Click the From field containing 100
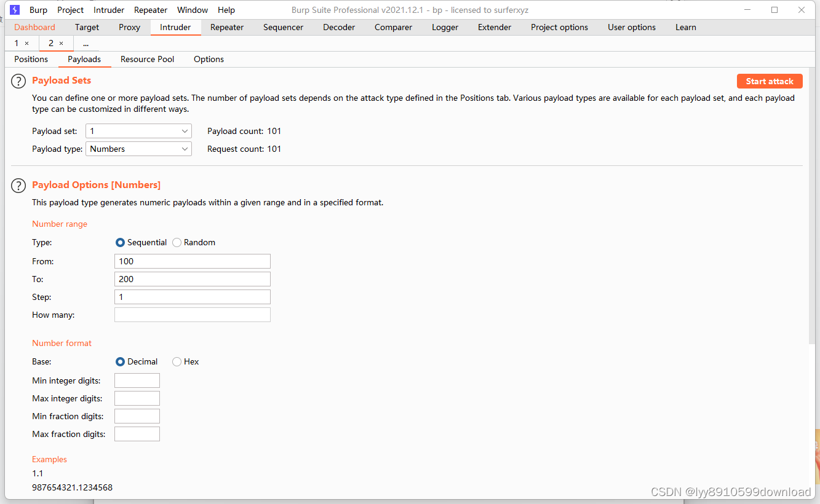Viewport: 820px width, 504px height. tap(193, 261)
